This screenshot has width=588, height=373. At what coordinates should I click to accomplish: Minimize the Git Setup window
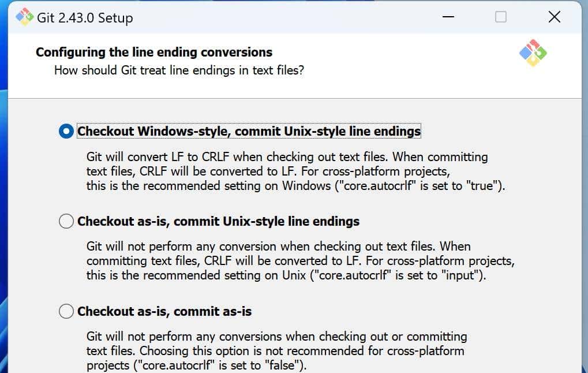(448, 17)
